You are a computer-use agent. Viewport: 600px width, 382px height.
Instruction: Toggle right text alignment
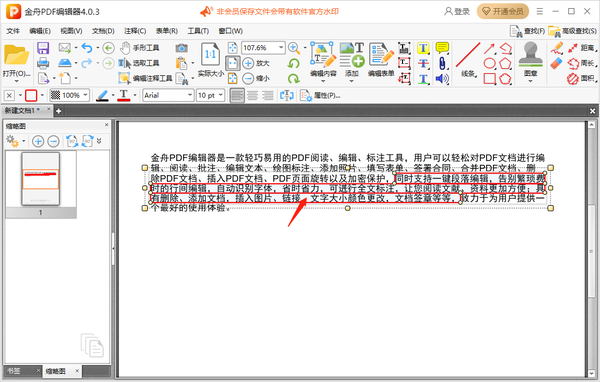267,95
